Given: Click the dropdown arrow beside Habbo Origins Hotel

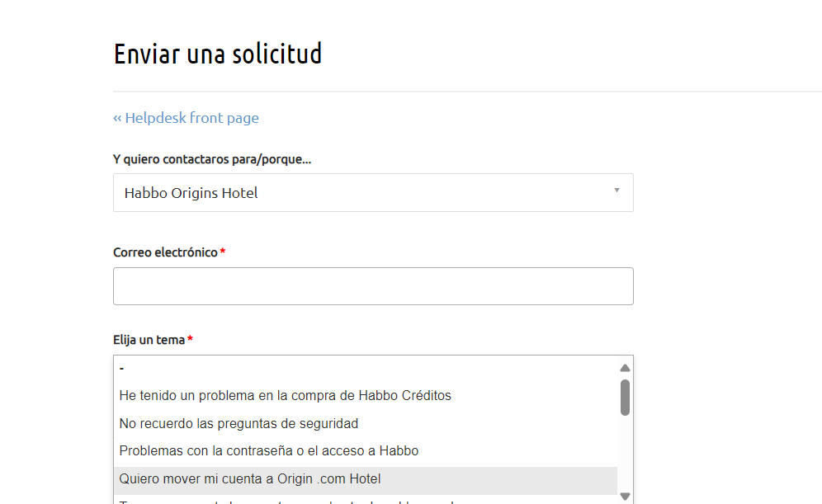Looking at the screenshot, I should click(x=616, y=191).
